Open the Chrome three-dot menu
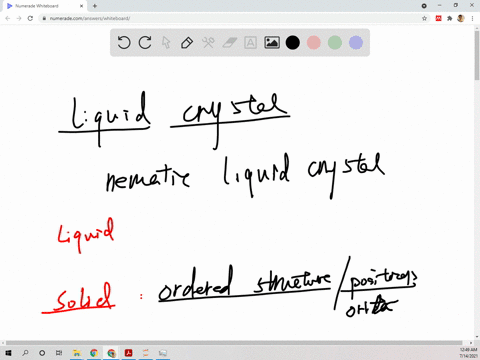The image size is (480, 360). point(472,18)
